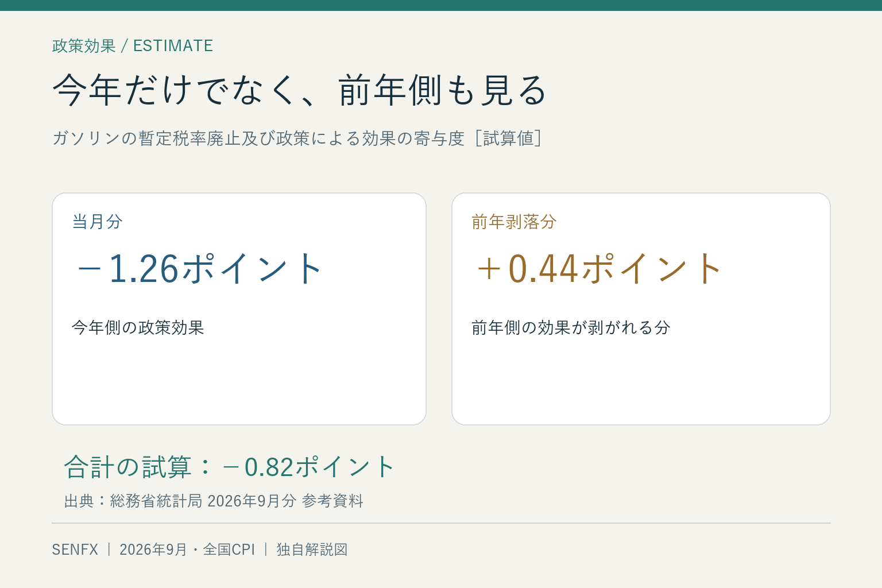Click the '2026年9月・全国CPI' footer text
Viewport: 882px width, 588px height.
187,550
